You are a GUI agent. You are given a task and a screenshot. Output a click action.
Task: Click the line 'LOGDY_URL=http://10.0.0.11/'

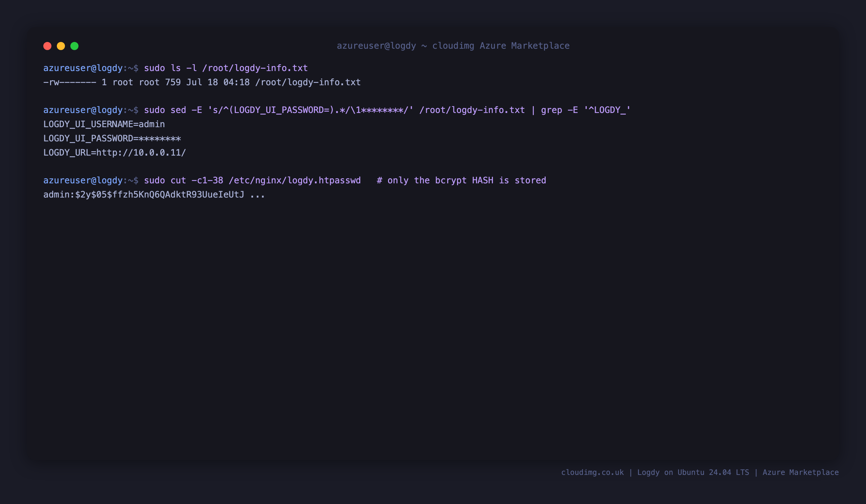pos(115,153)
